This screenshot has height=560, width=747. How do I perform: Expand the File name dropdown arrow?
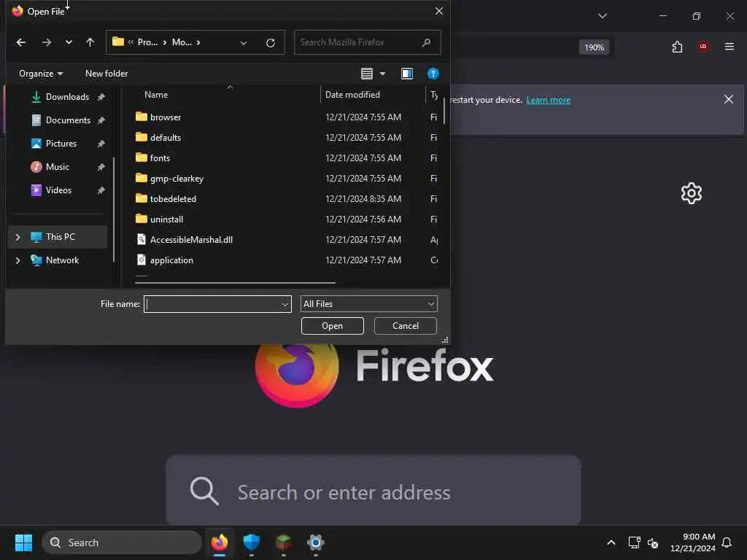[x=285, y=304]
